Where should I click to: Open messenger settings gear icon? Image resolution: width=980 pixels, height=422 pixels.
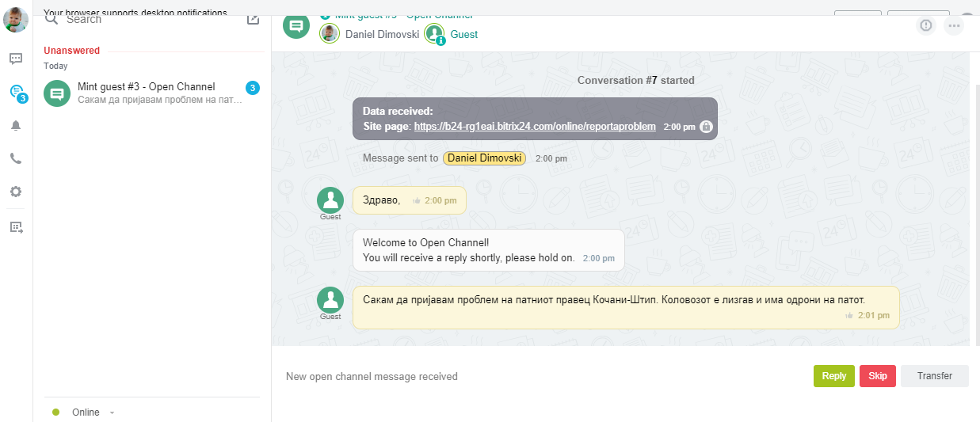pyautogui.click(x=16, y=192)
